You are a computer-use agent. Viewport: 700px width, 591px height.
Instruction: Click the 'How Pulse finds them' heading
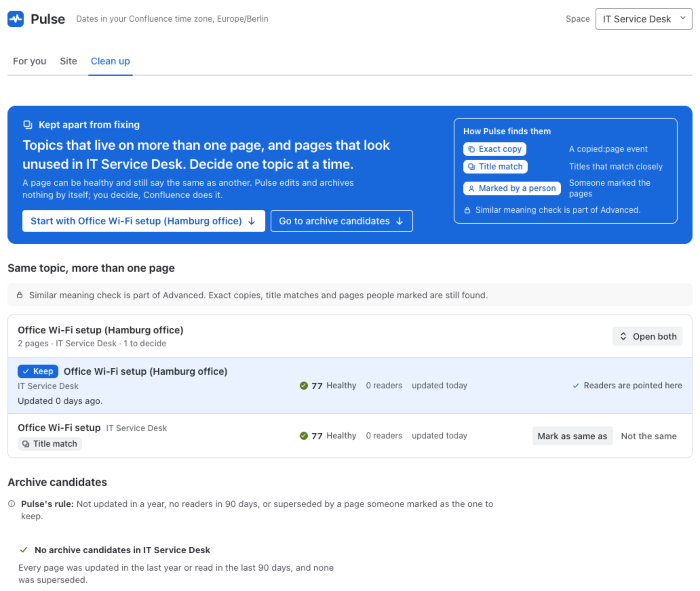[x=507, y=131]
